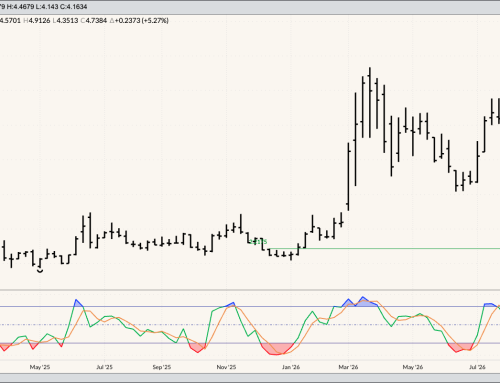Select the Sep '25 label on time axis
Screen dimensions: 500x383
(x=162, y=367)
